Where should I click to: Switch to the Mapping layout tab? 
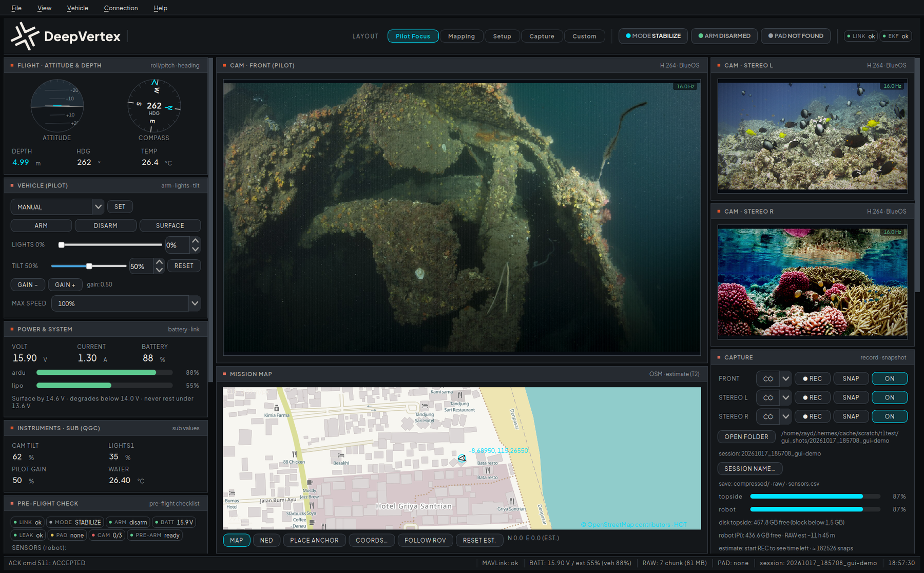click(461, 36)
